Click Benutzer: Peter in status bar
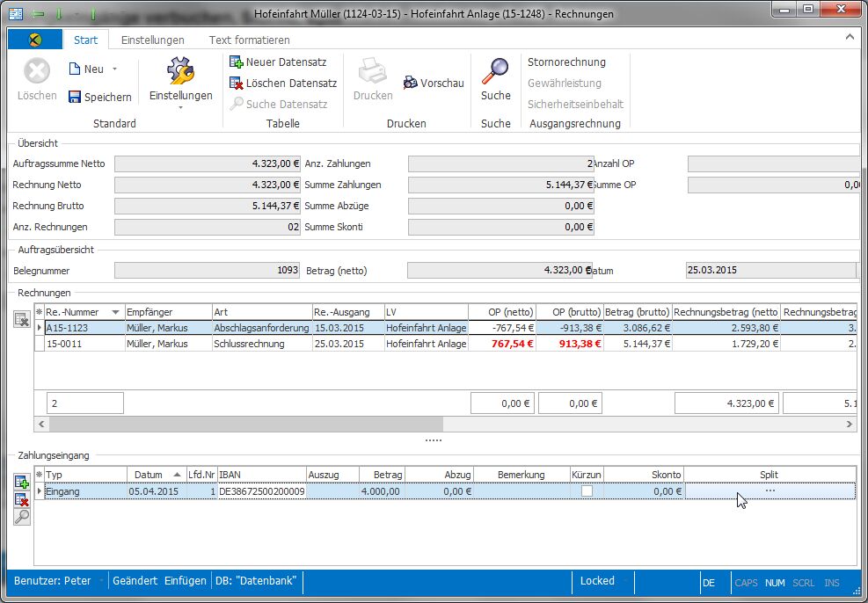The height and width of the screenshot is (603, 868). 53,581
